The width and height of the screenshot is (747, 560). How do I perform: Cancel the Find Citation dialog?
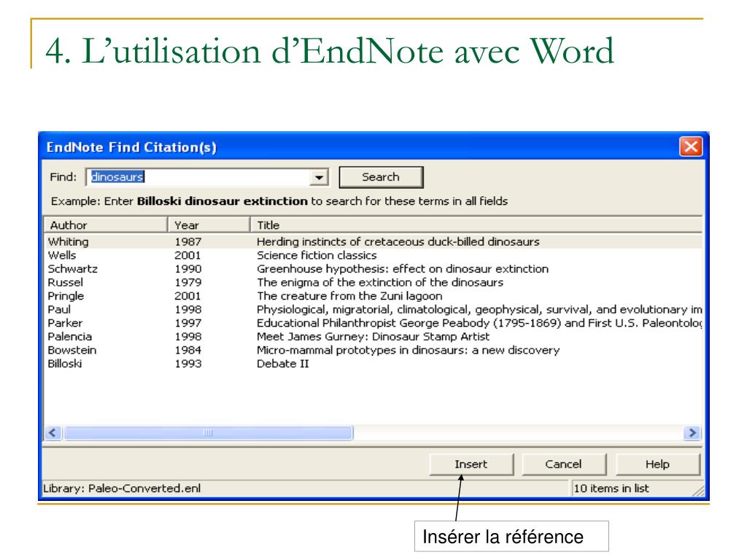[564, 464]
